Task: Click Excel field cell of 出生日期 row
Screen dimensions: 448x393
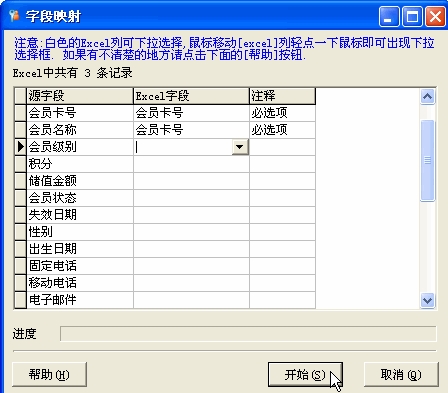Action: 191,249
